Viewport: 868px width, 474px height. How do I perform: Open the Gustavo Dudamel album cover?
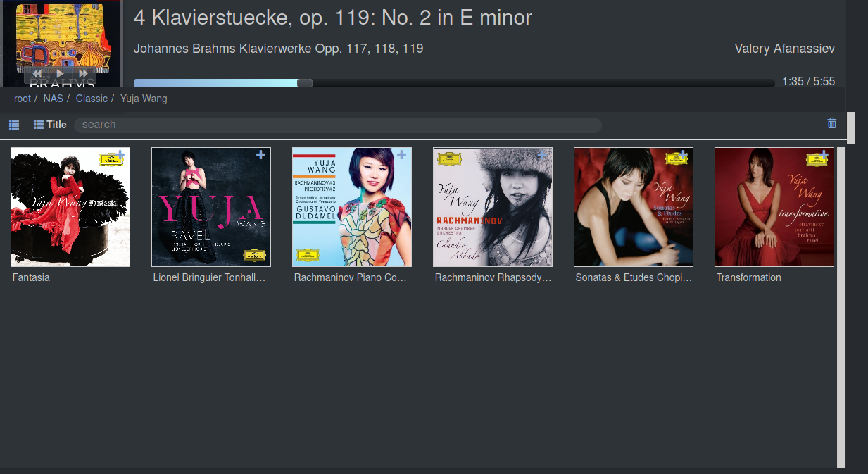pyautogui.click(x=352, y=207)
